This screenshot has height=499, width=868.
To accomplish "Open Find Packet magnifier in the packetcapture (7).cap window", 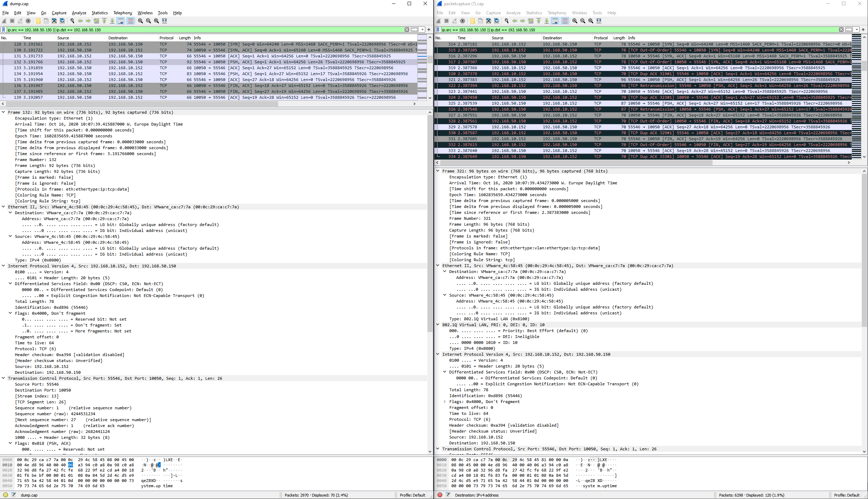I will tap(507, 21).
